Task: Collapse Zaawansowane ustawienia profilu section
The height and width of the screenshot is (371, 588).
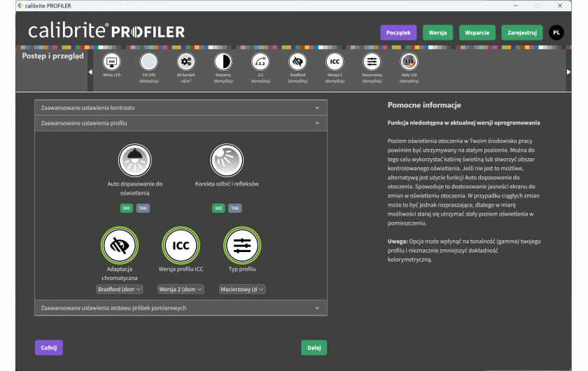Action: pyautogui.click(x=181, y=123)
